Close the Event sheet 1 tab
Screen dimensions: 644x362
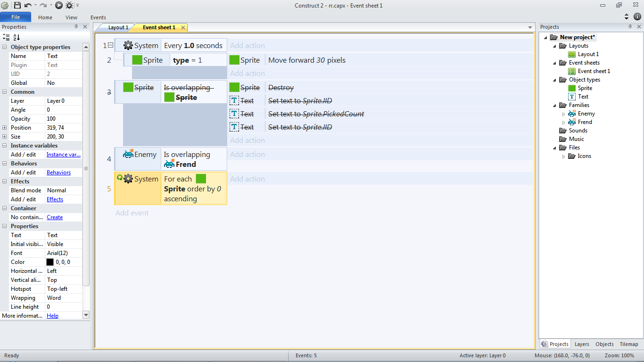183,28
